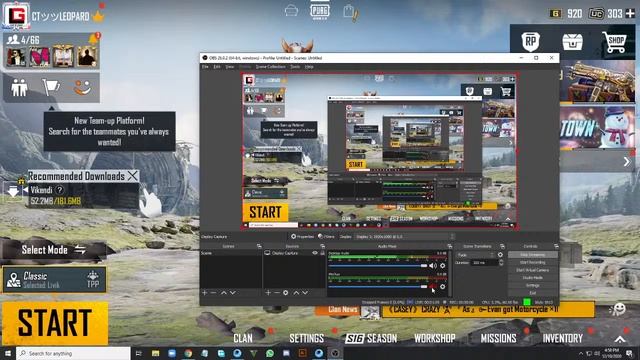Open the OBS Scene Collection menu
The image size is (640, 360).
(270, 67)
